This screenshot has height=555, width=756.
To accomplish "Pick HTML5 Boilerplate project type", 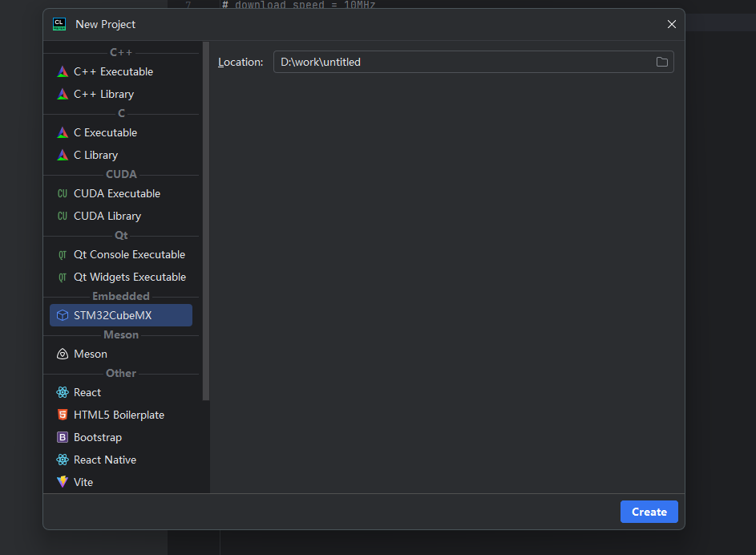I will pos(121,415).
